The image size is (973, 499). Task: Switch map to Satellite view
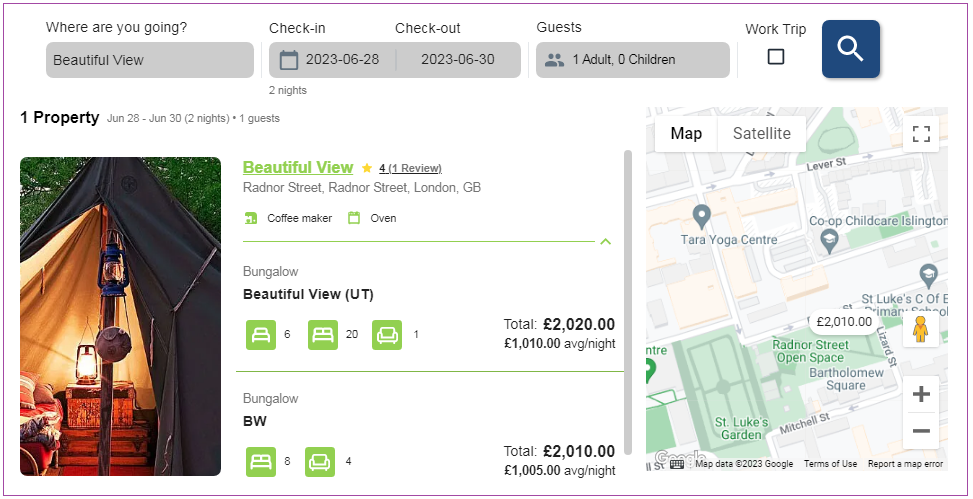click(x=761, y=133)
